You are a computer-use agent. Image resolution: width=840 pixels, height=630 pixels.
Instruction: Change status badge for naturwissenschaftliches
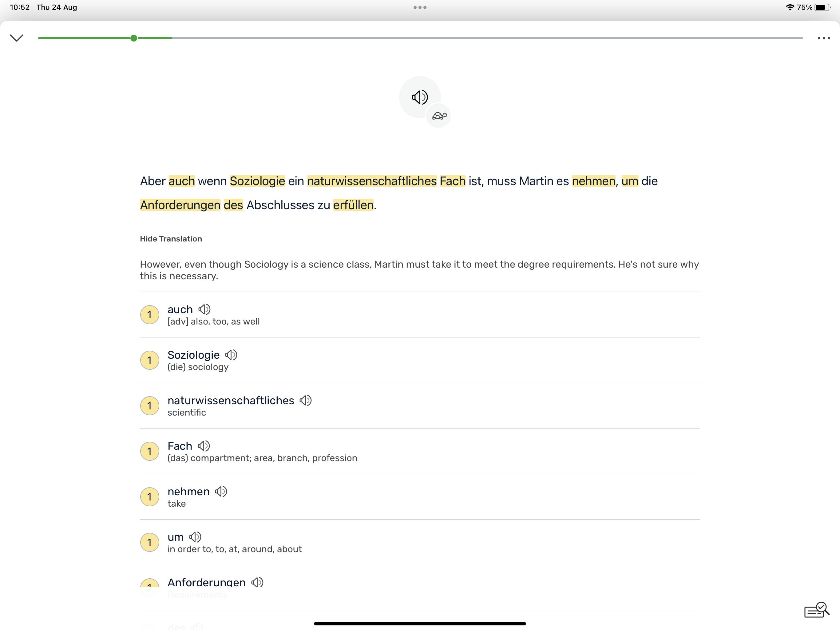click(150, 406)
